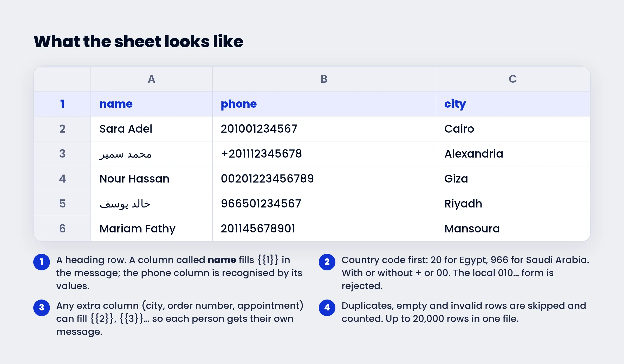The width and height of the screenshot is (624, 364).
Task: Select the name cell 'خالد يوسف'
Action: coord(152,204)
